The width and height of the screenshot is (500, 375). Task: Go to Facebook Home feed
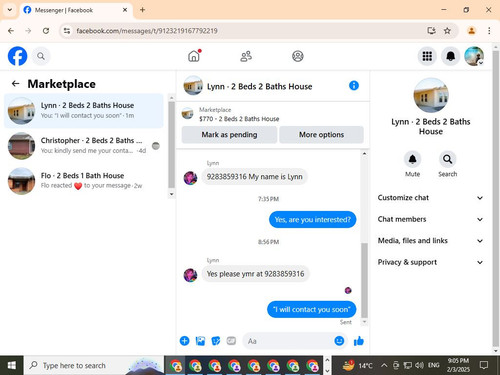[194, 56]
